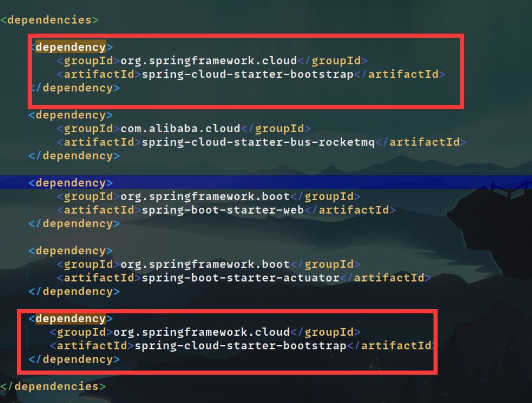Click the opening dependency tag above com.alibaba.cloud
Image resolution: width=532 pixels, height=403 pixels.
71,115
